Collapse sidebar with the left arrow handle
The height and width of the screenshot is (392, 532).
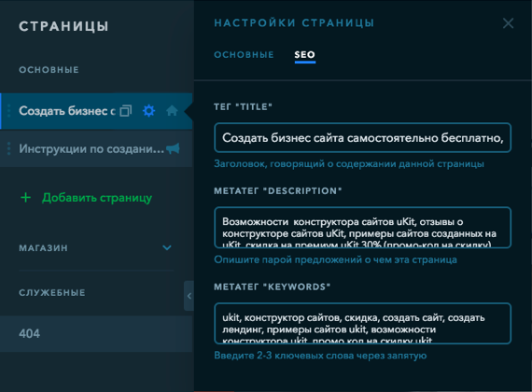click(189, 296)
